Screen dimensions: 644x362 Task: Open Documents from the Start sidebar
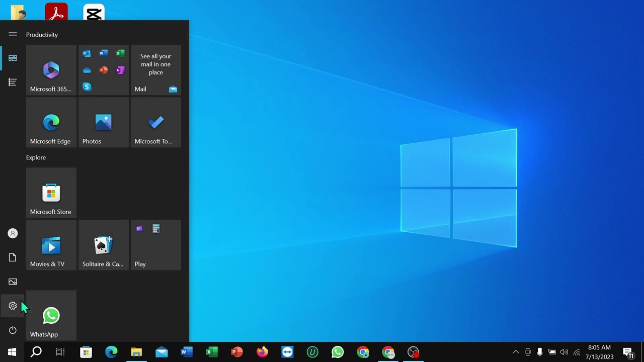(13, 257)
